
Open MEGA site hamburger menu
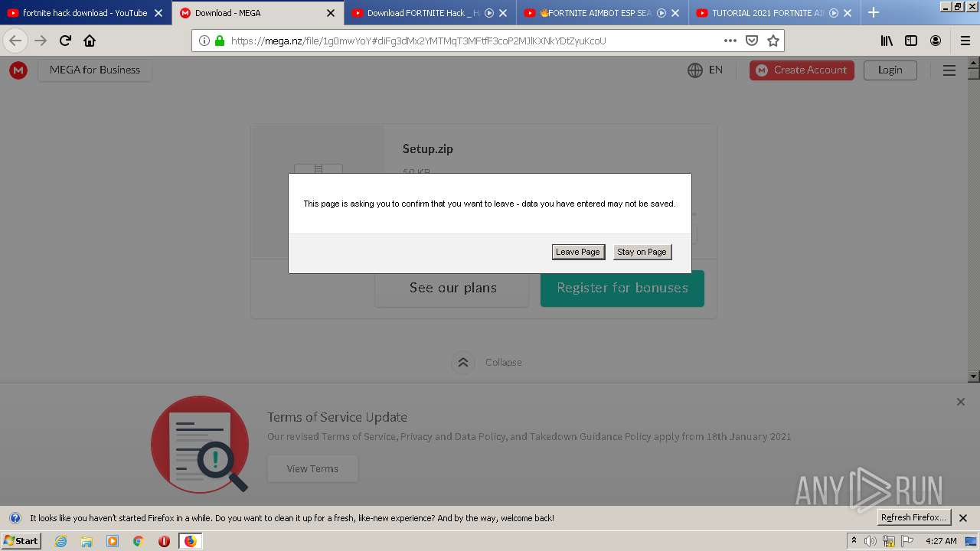[x=949, y=70]
